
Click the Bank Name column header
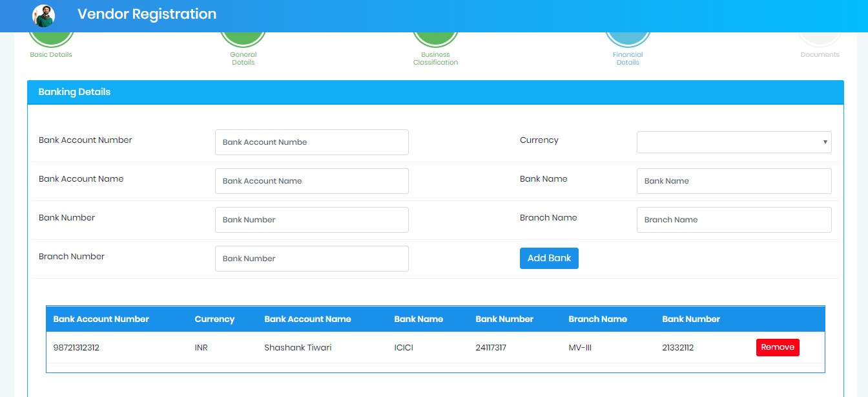(x=418, y=319)
